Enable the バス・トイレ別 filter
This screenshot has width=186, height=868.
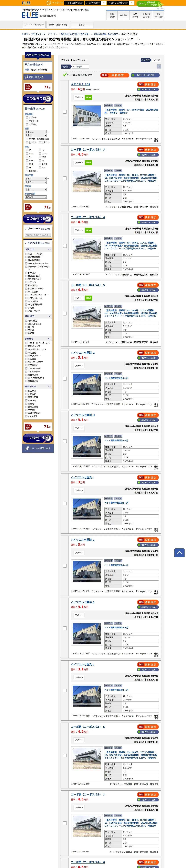click(x=26, y=254)
